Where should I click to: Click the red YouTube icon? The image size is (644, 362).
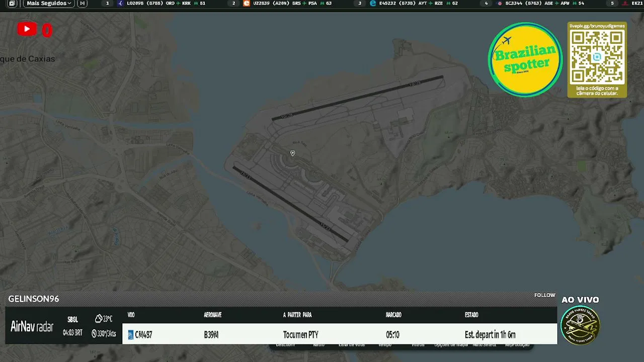coord(27,29)
